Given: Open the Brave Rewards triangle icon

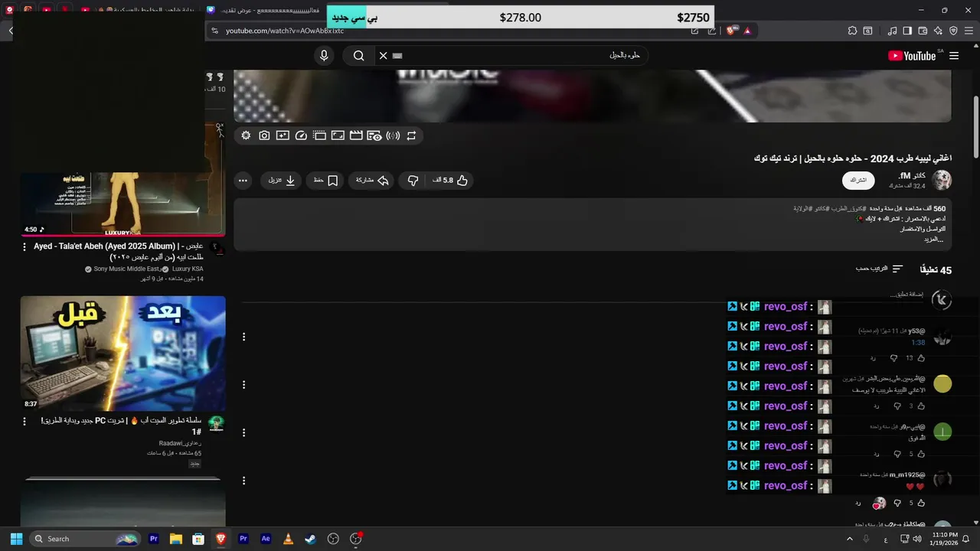Looking at the screenshot, I should coord(747,31).
